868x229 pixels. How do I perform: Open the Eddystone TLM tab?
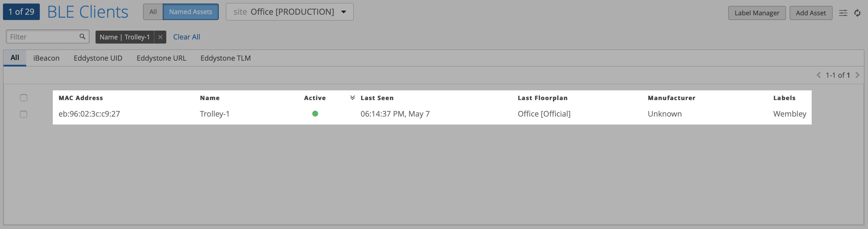[226, 58]
